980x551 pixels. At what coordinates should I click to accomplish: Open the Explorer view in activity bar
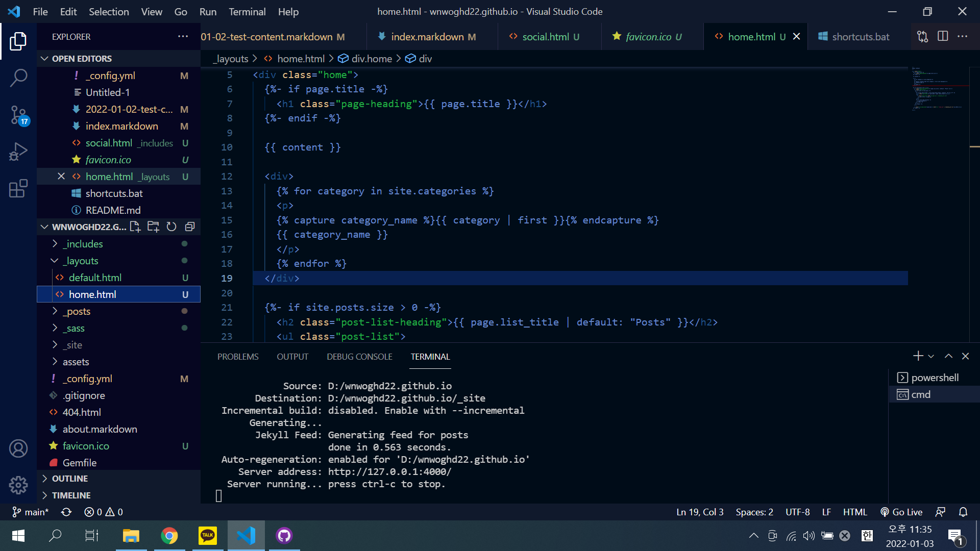click(18, 41)
